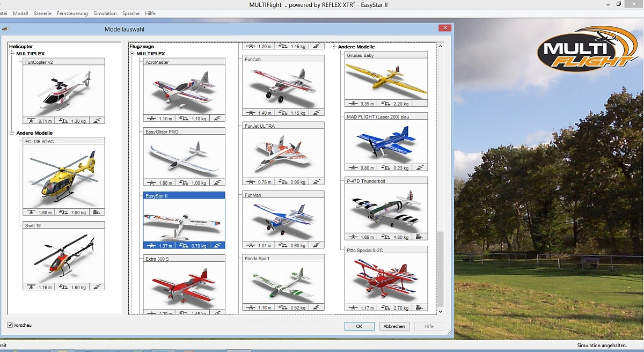The image size is (644, 352).
Task: Click the scroll down arrow in Flugzeuge list
Action: 440,311
